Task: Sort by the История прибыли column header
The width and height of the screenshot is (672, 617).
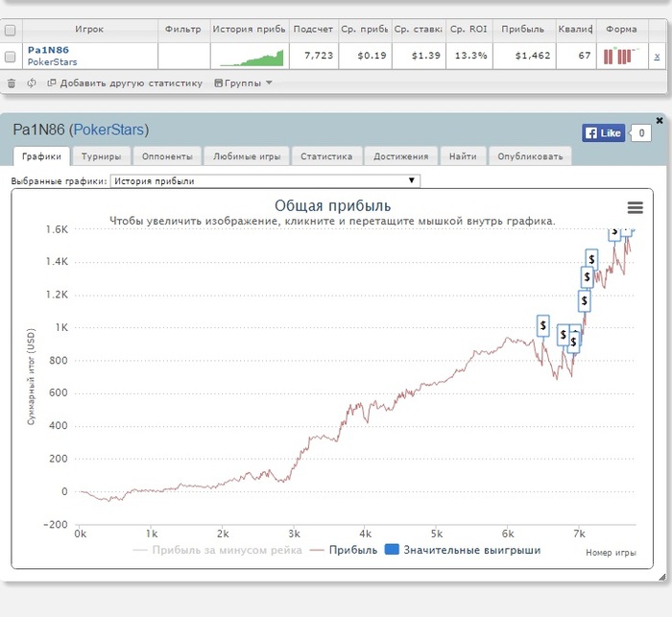Action: point(249,29)
